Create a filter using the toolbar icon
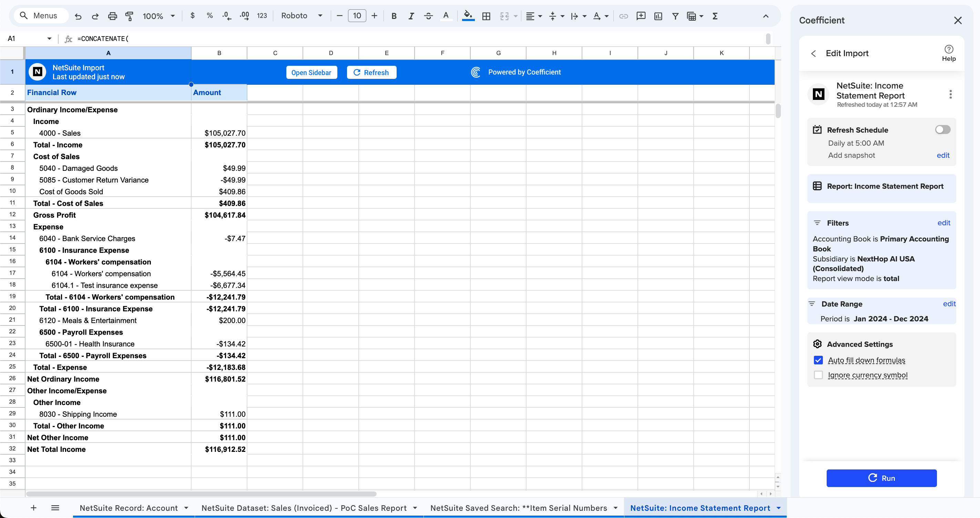Viewport: 980px width, 518px height. click(675, 16)
